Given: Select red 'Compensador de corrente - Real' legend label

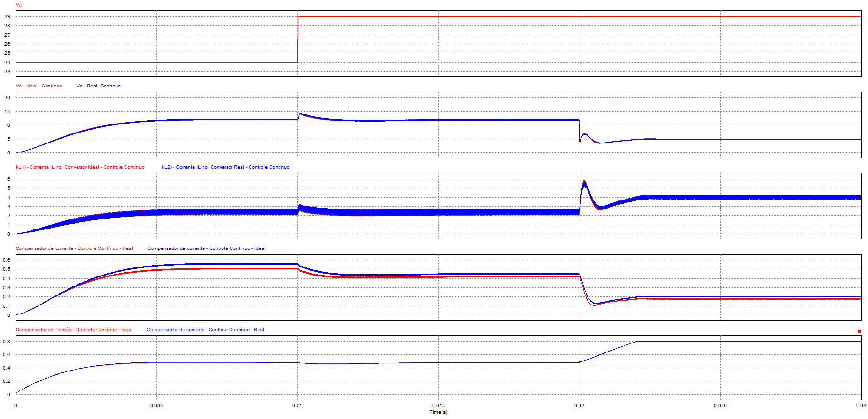Looking at the screenshot, I should (74, 248).
